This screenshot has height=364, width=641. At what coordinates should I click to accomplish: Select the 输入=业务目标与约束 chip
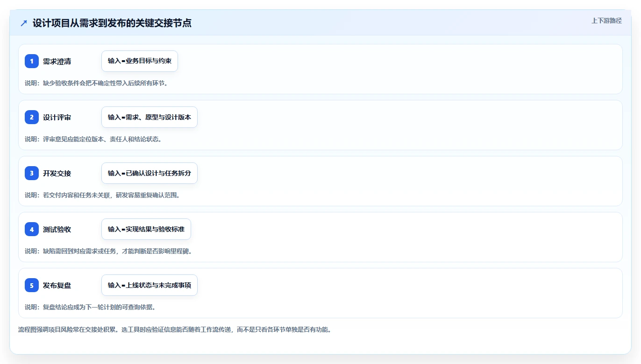click(140, 61)
